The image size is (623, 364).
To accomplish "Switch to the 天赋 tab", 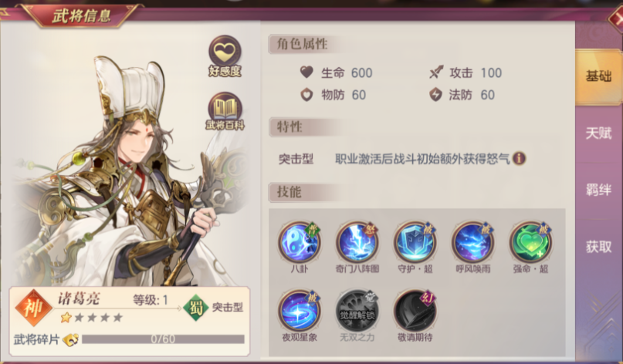I will [x=598, y=133].
